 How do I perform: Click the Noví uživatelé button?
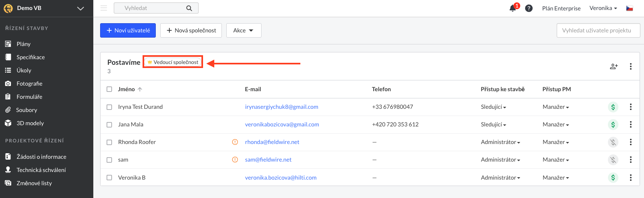pyautogui.click(x=128, y=30)
